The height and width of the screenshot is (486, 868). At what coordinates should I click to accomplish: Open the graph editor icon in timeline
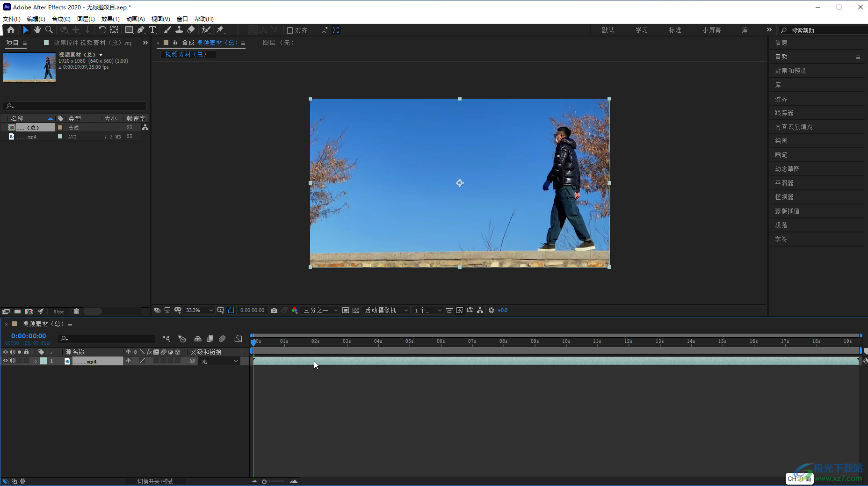pyautogui.click(x=238, y=339)
